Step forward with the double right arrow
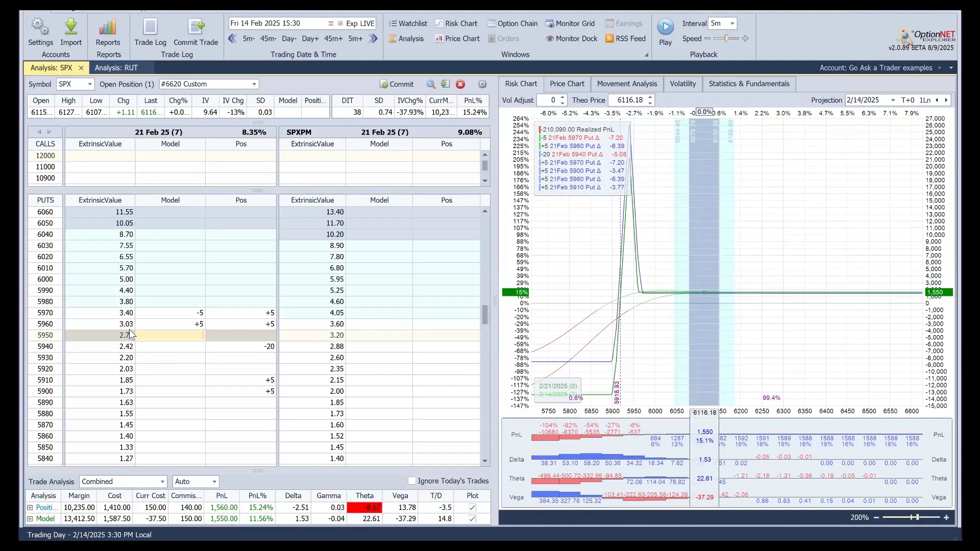 [x=373, y=38]
